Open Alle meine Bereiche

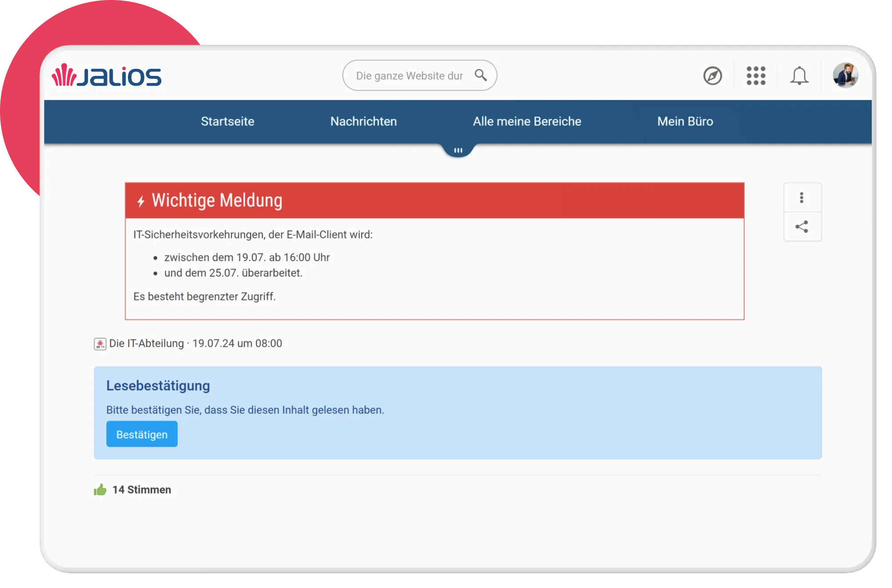[527, 121]
